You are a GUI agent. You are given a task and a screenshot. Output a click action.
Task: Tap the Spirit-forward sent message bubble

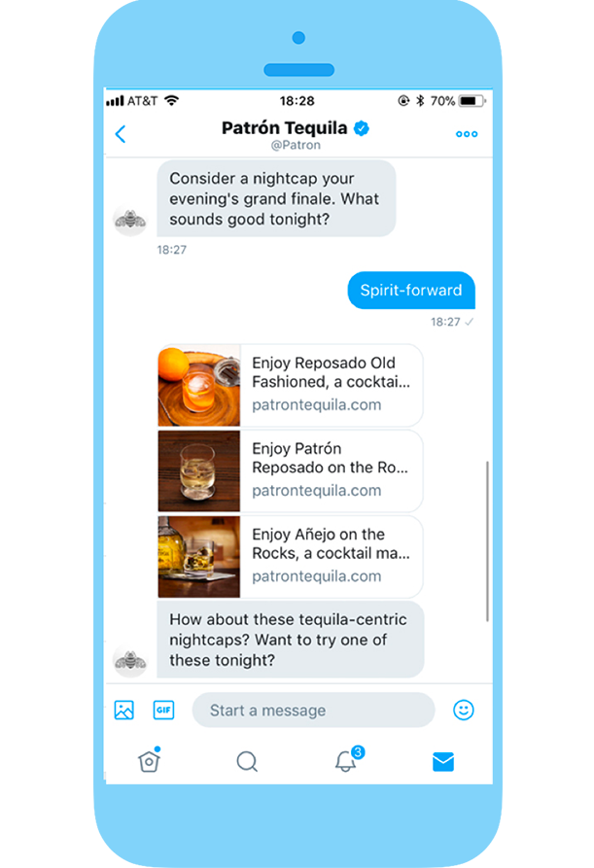point(411,290)
